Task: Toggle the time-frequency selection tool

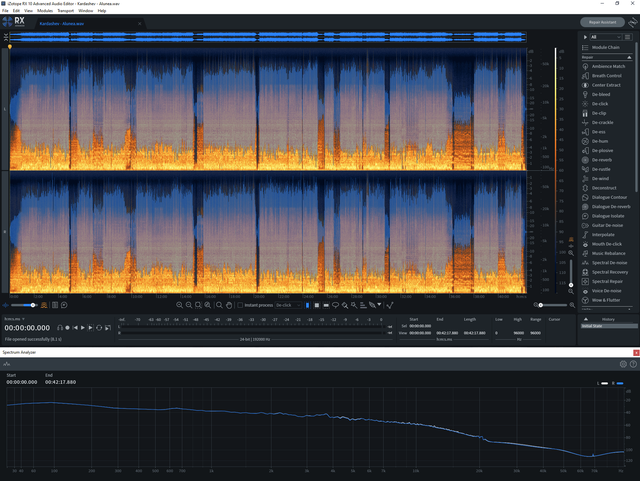Action: 317,305
